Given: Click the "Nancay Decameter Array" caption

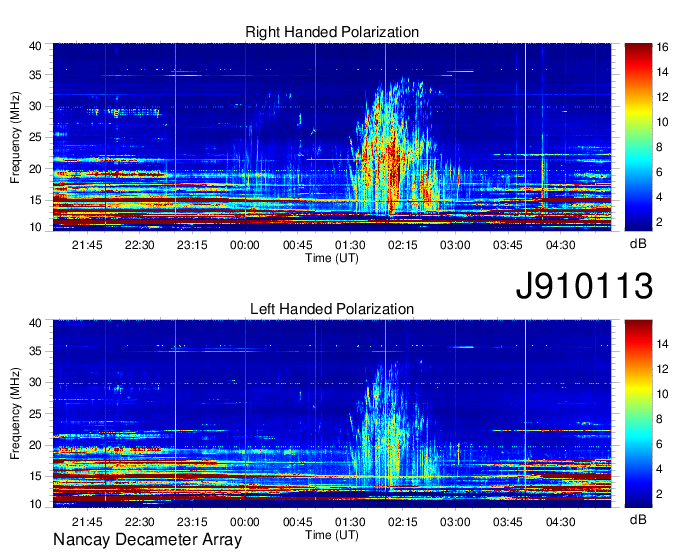Looking at the screenshot, I should (x=147, y=540).
